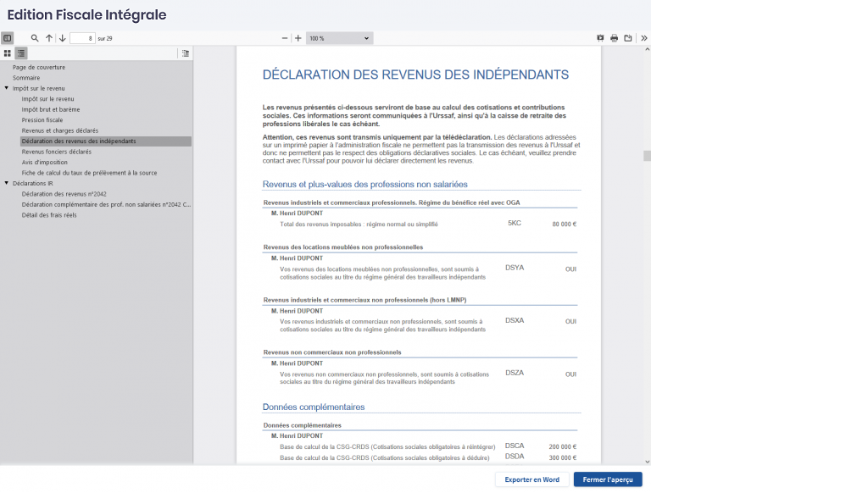Collapse the Déclarations IR section
The image size is (868, 493).
click(x=7, y=183)
